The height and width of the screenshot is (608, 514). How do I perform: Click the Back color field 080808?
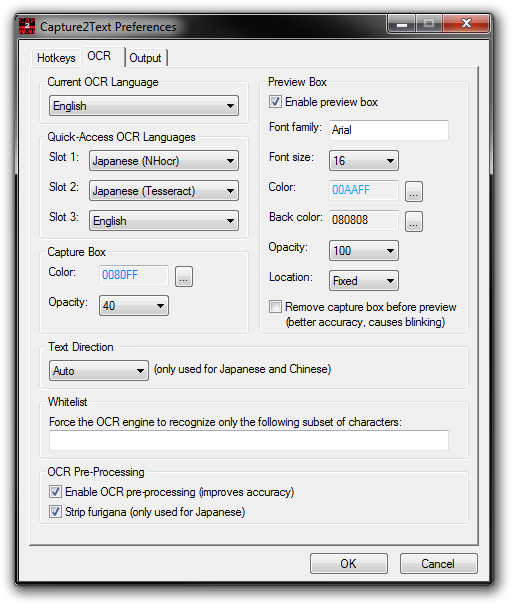tap(364, 220)
